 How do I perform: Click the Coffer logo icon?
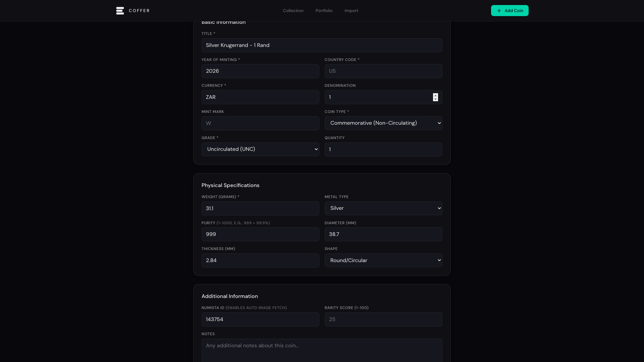[x=120, y=11]
